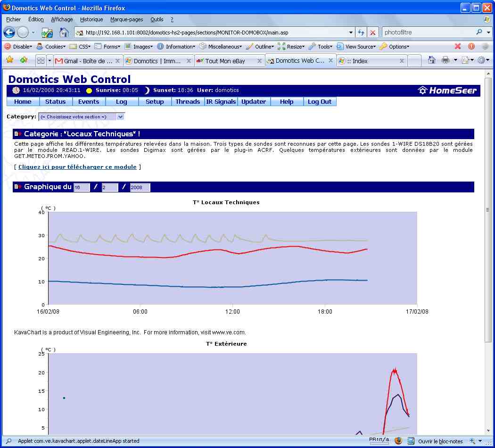Open the Miscellaneous dropdown menu

[221, 46]
